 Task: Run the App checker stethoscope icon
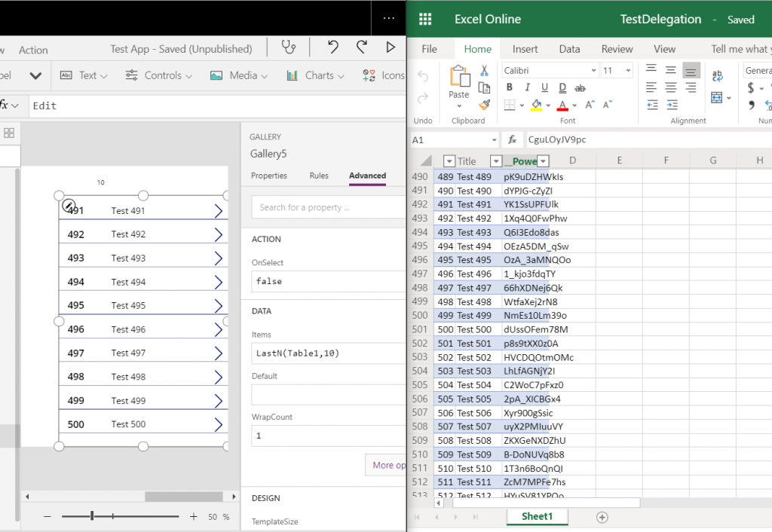289,47
